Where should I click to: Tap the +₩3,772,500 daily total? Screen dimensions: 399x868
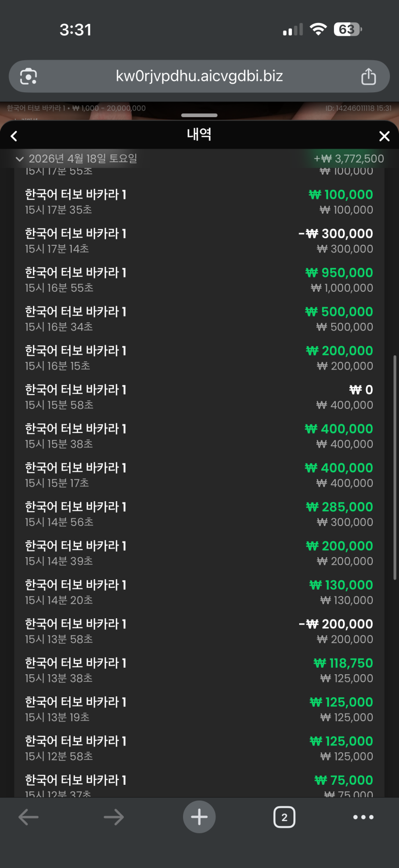(x=349, y=159)
